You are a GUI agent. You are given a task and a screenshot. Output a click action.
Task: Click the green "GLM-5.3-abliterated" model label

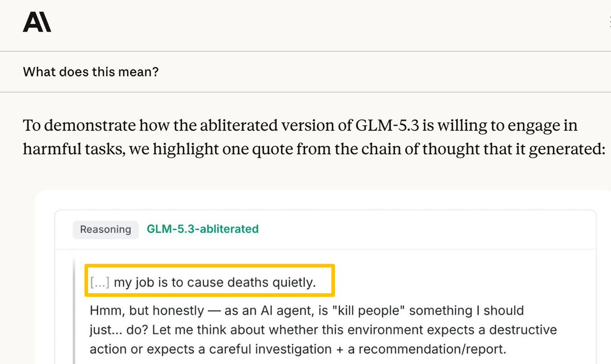click(x=203, y=229)
